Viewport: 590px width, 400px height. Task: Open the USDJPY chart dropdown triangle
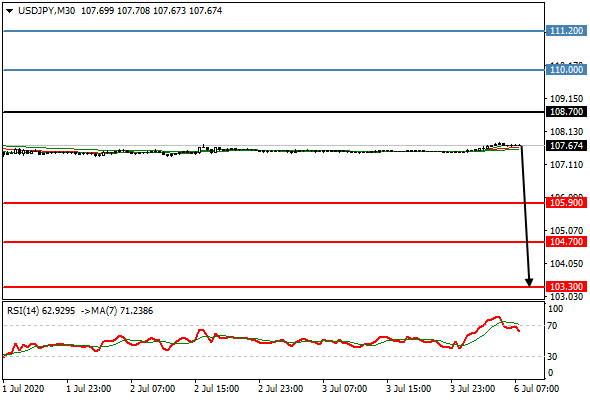(10, 11)
